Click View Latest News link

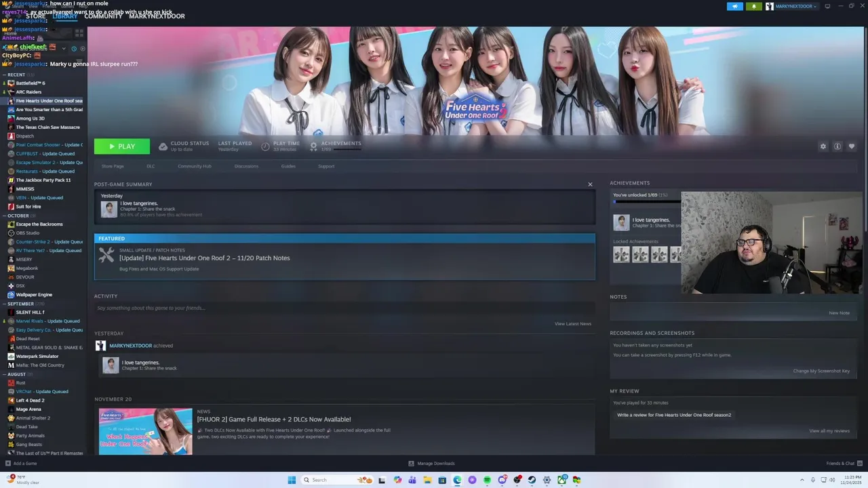[x=573, y=324]
